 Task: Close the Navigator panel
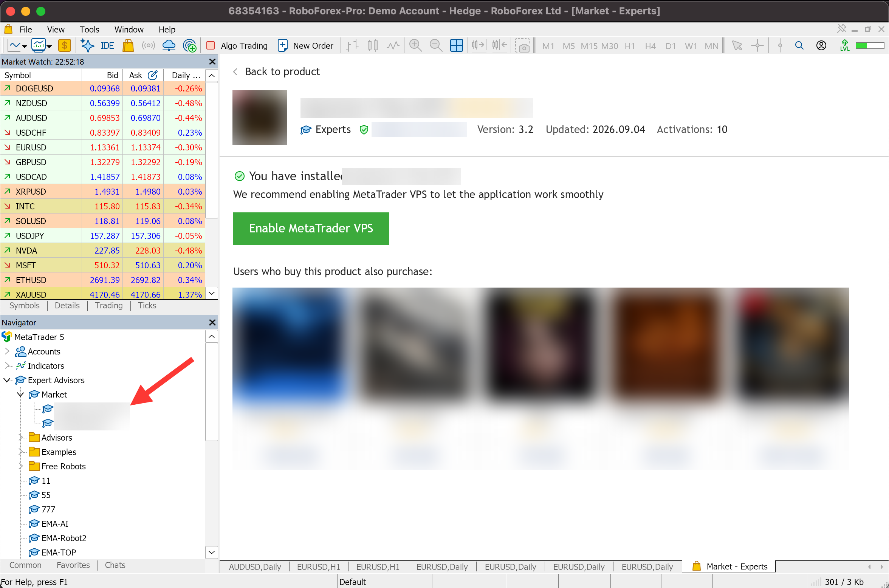coord(212,322)
